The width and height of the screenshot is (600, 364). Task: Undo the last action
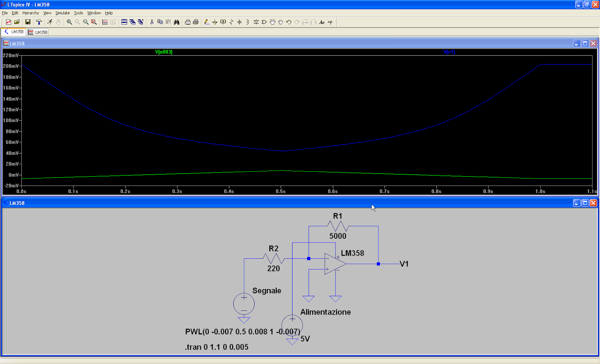coord(289,22)
